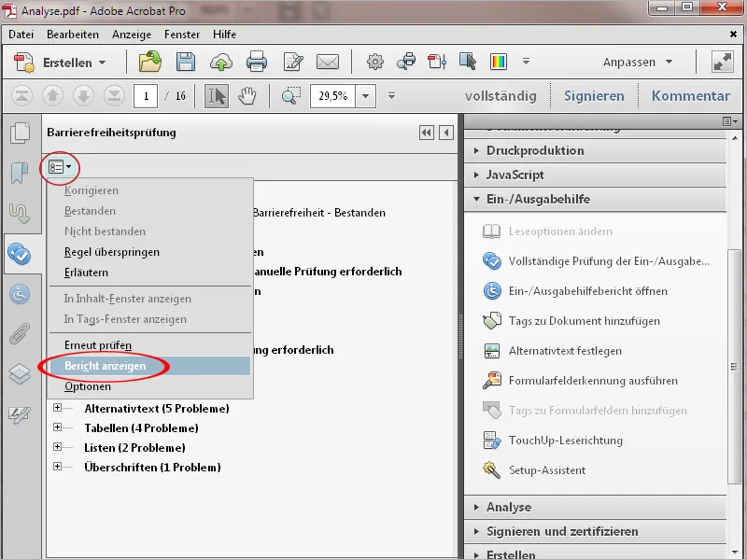Go to previous page arrow button
Image resolution: width=747 pixels, height=560 pixels.
point(52,96)
